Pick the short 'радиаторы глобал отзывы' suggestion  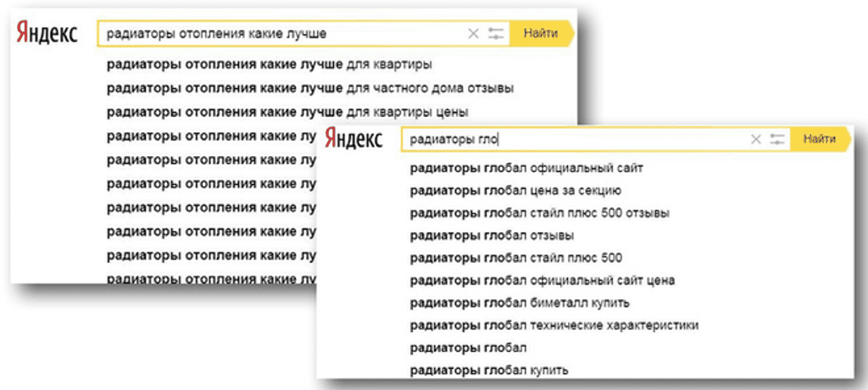pos(492,236)
